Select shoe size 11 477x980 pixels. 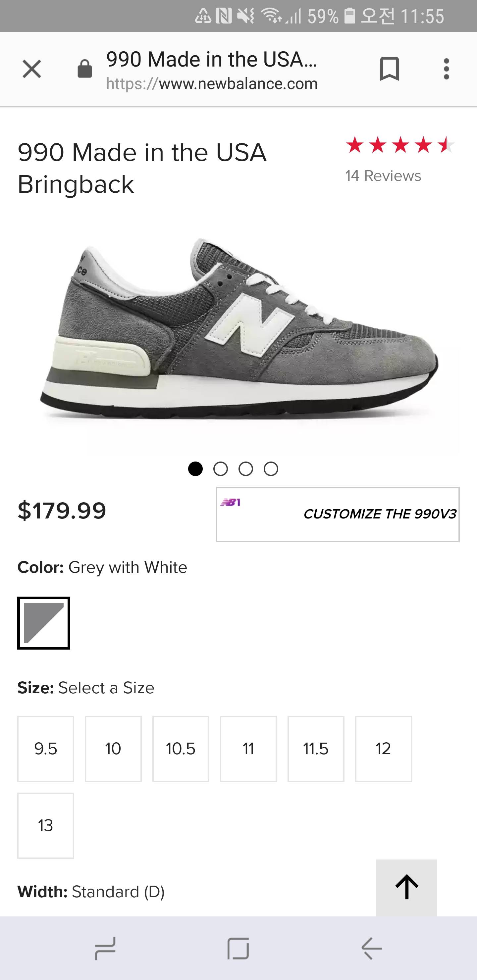coord(248,749)
